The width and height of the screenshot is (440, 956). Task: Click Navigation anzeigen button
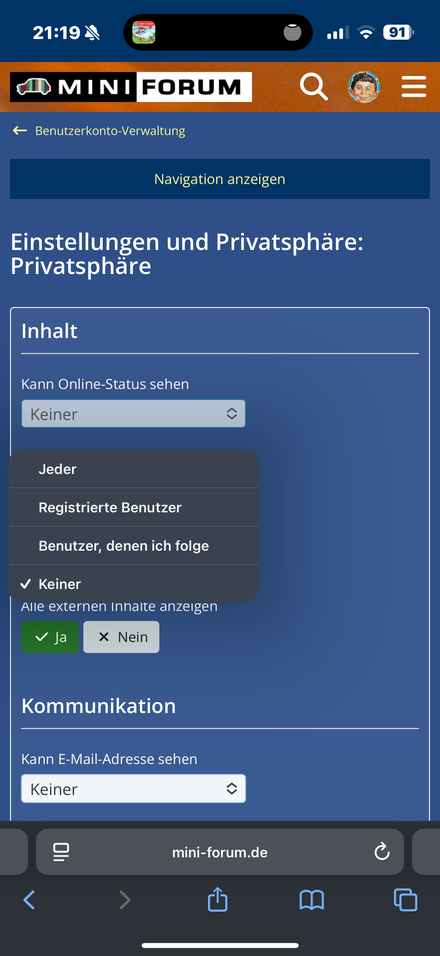click(220, 179)
